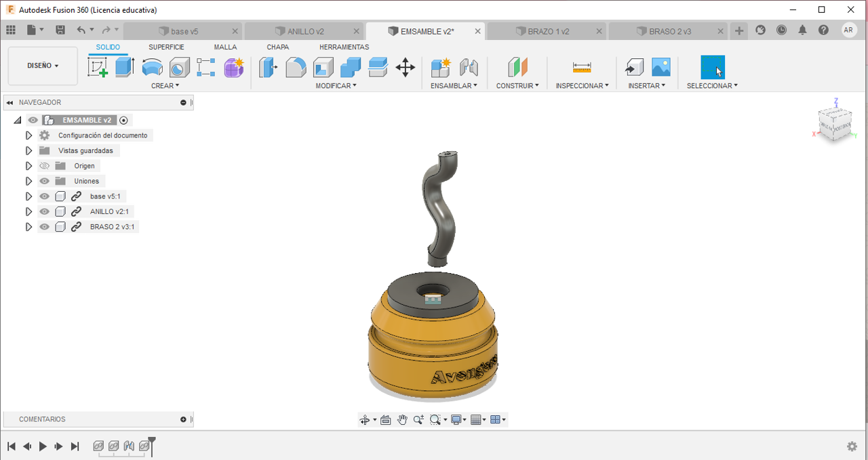
Task: Select the Extrude tool
Action: click(x=125, y=67)
